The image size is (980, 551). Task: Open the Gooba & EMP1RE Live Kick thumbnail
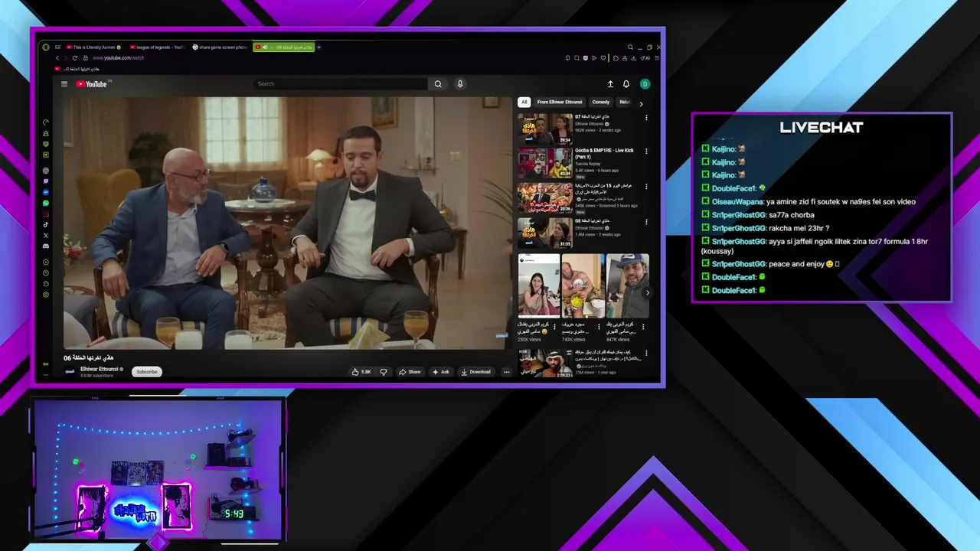click(x=545, y=163)
